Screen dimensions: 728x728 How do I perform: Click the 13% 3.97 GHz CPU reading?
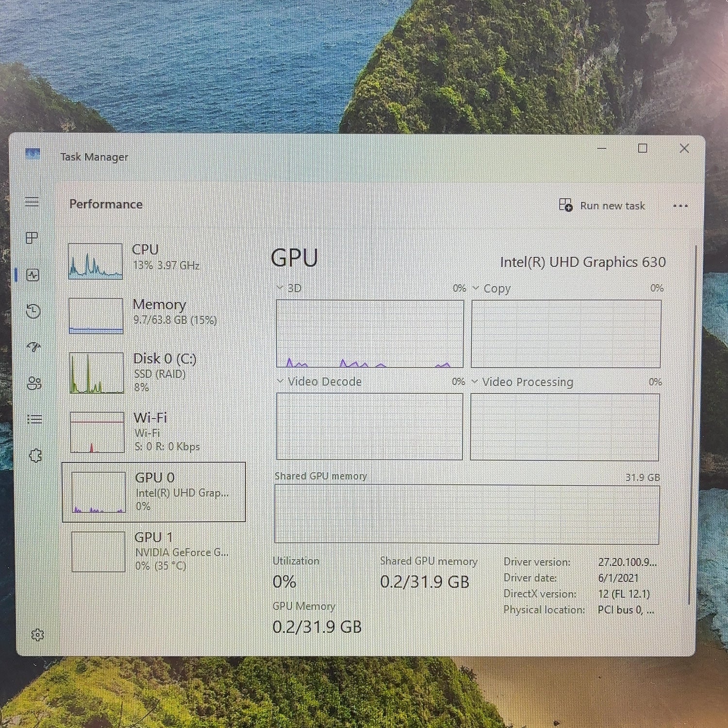(x=166, y=265)
